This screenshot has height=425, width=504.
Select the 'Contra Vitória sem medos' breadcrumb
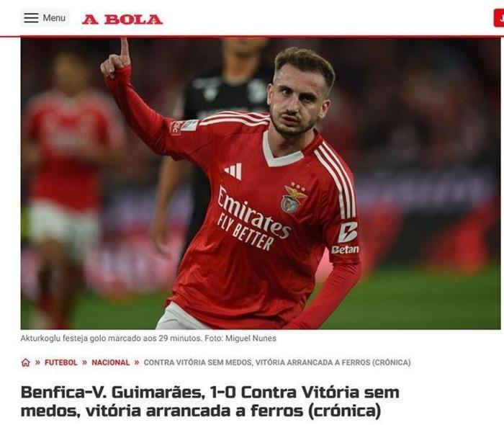(x=277, y=362)
